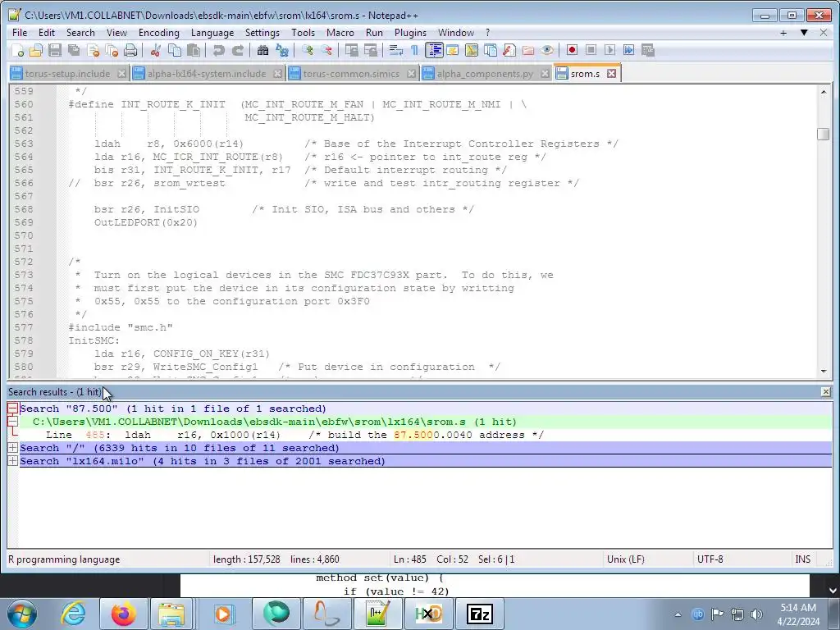Close the alpha_components.py tab

point(545,73)
